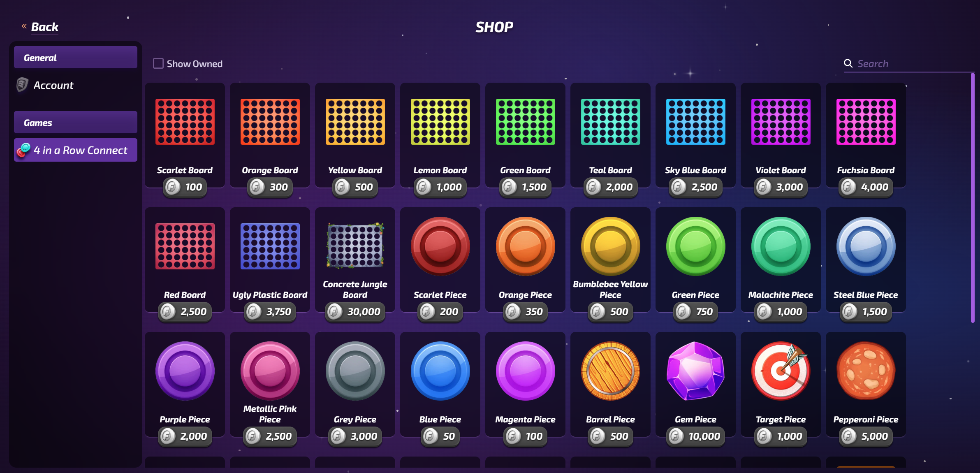Choose the Malachite Piece icon

pos(781,246)
